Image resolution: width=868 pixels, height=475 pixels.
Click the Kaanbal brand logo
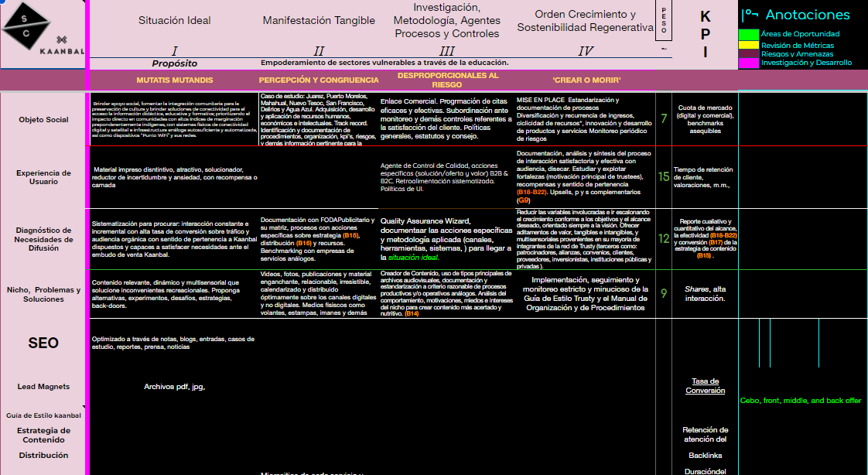(x=62, y=46)
